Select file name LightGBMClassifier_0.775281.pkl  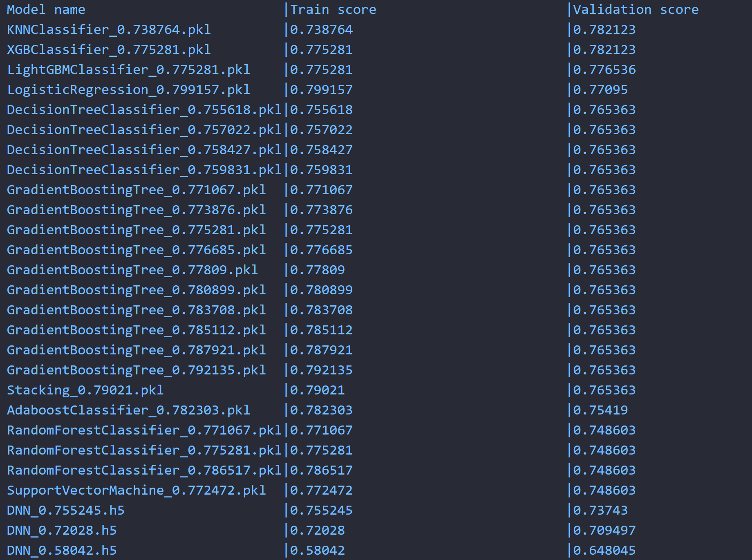pyautogui.click(x=129, y=70)
